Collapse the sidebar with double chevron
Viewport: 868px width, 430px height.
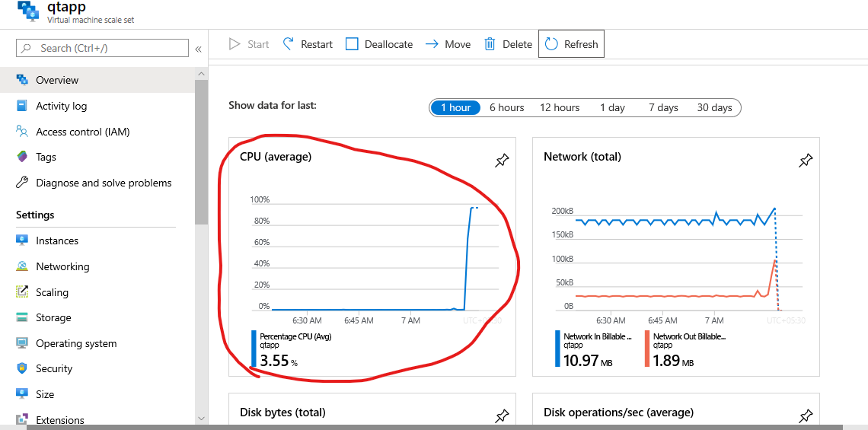click(198, 49)
